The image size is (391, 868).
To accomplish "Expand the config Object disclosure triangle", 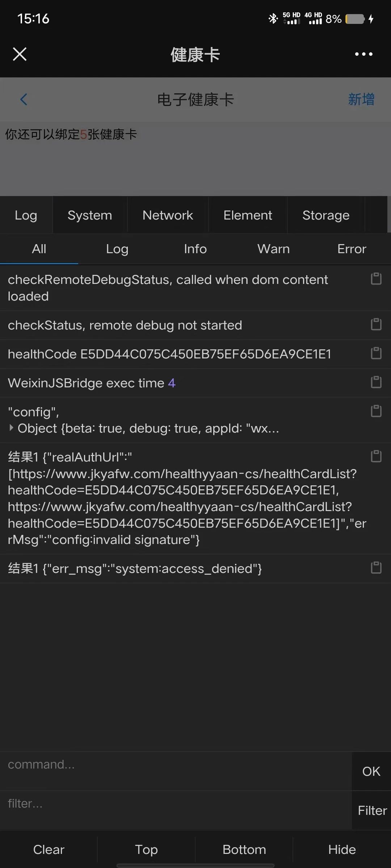I will point(11,428).
